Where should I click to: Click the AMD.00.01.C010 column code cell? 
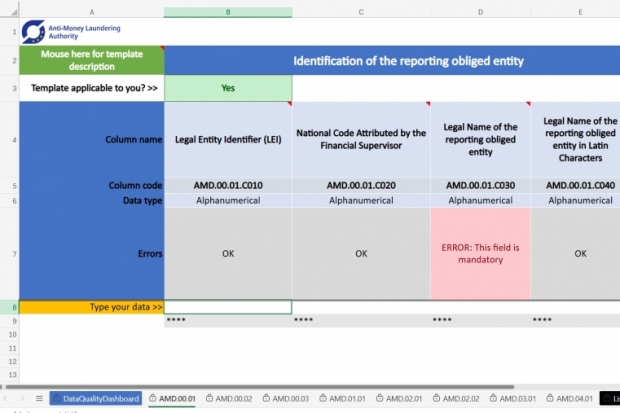228,186
